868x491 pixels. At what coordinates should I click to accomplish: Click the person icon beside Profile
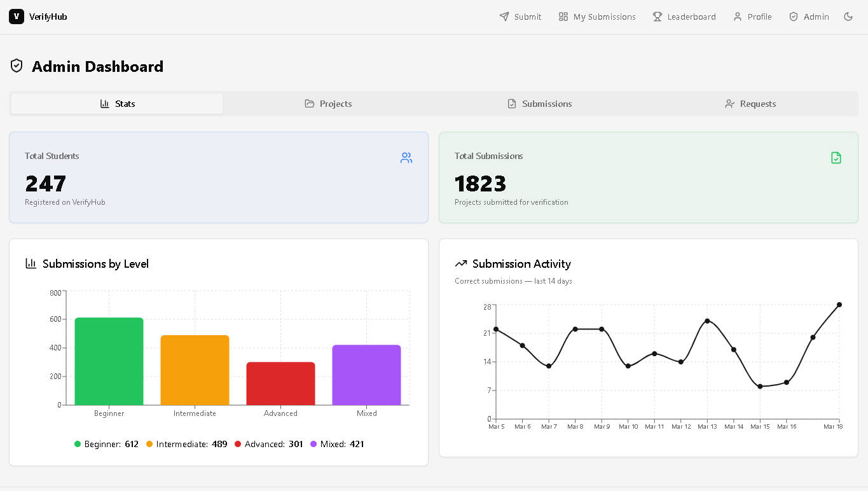(738, 17)
